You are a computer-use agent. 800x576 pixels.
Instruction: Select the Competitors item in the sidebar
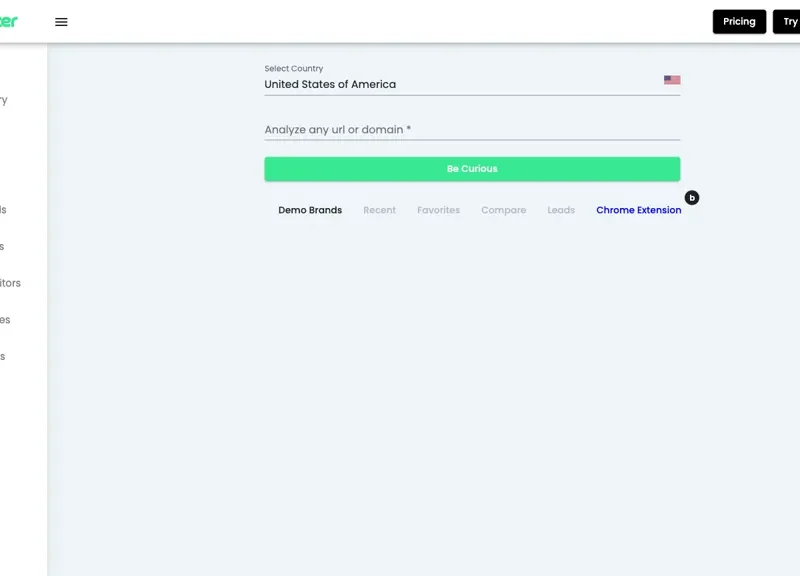click(x=12, y=283)
